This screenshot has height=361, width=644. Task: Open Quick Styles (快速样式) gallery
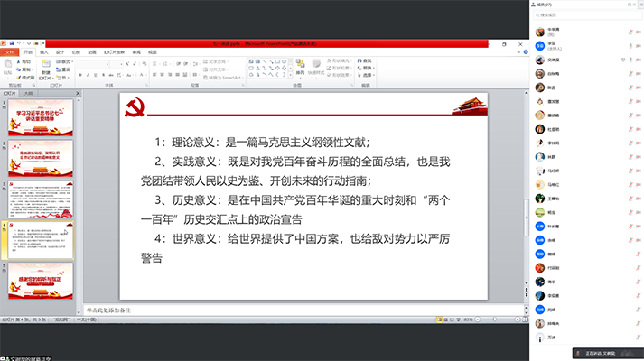[318, 68]
